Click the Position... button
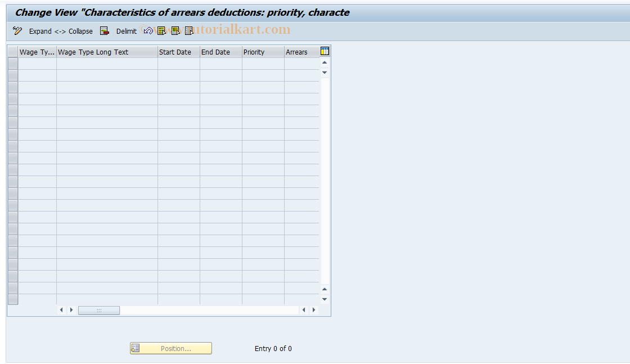This screenshot has height=364, width=630. (x=171, y=348)
